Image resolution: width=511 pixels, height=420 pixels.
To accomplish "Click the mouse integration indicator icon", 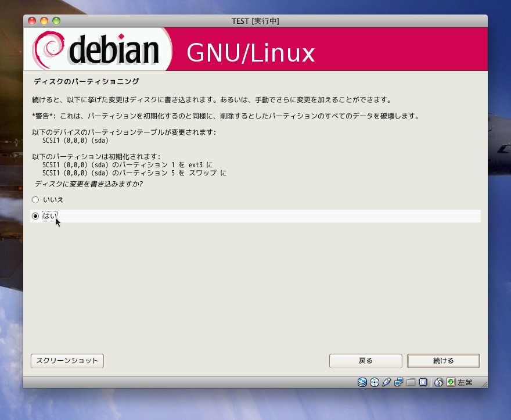I will tap(438, 382).
